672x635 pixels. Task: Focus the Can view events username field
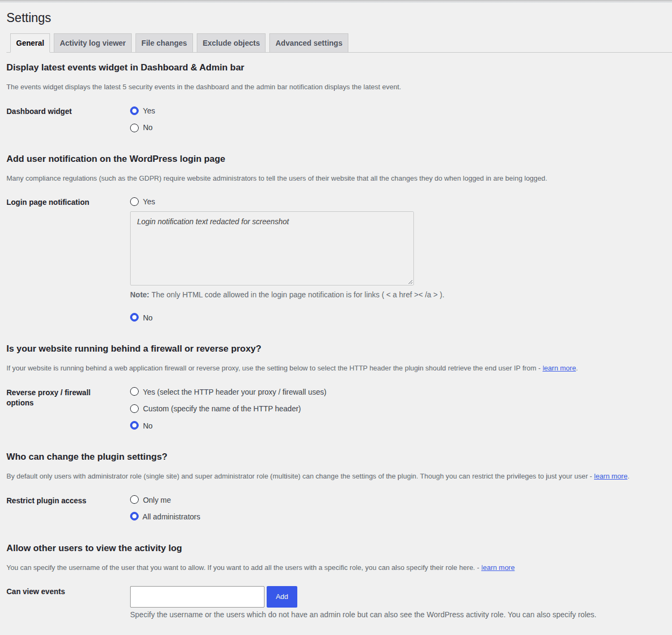pyautogui.click(x=197, y=597)
